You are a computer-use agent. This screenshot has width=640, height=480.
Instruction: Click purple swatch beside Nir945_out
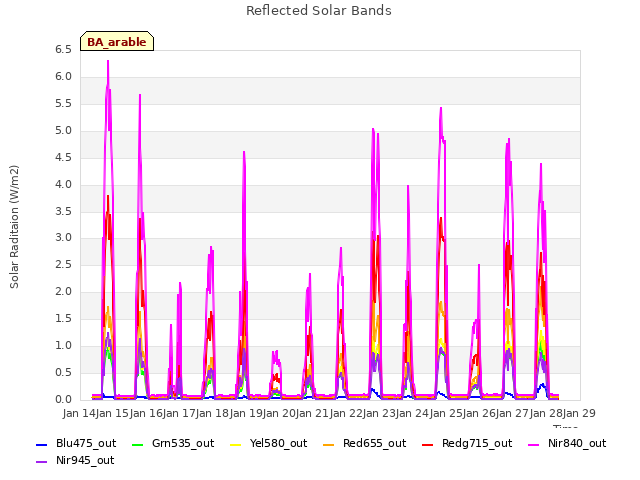click(42, 462)
